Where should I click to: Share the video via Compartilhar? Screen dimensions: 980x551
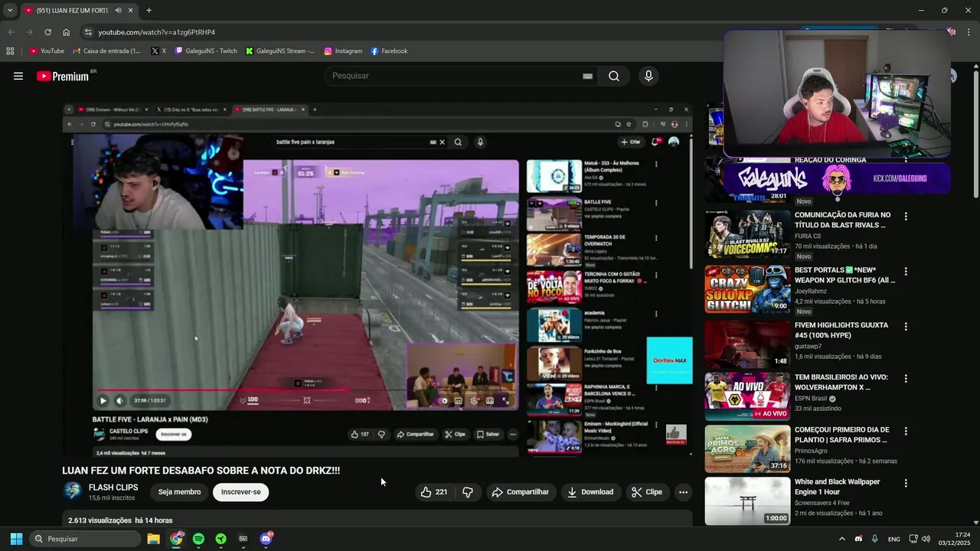(x=521, y=492)
